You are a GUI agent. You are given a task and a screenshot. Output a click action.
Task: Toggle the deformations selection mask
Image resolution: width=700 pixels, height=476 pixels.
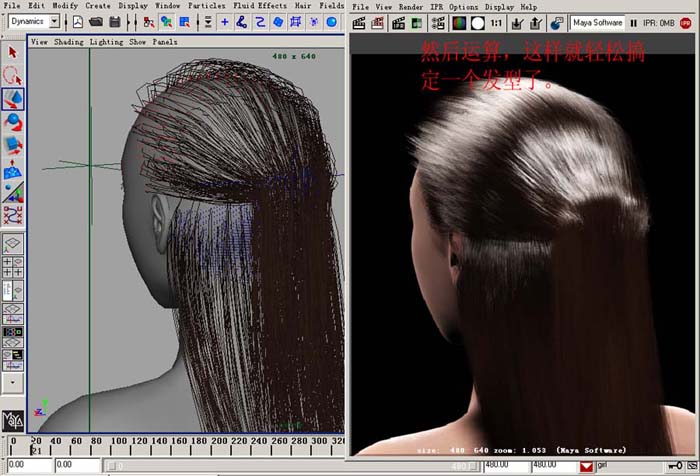click(296, 21)
